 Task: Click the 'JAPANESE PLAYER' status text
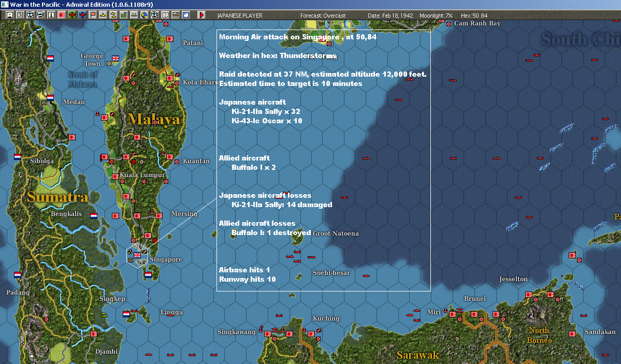click(240, 16)
